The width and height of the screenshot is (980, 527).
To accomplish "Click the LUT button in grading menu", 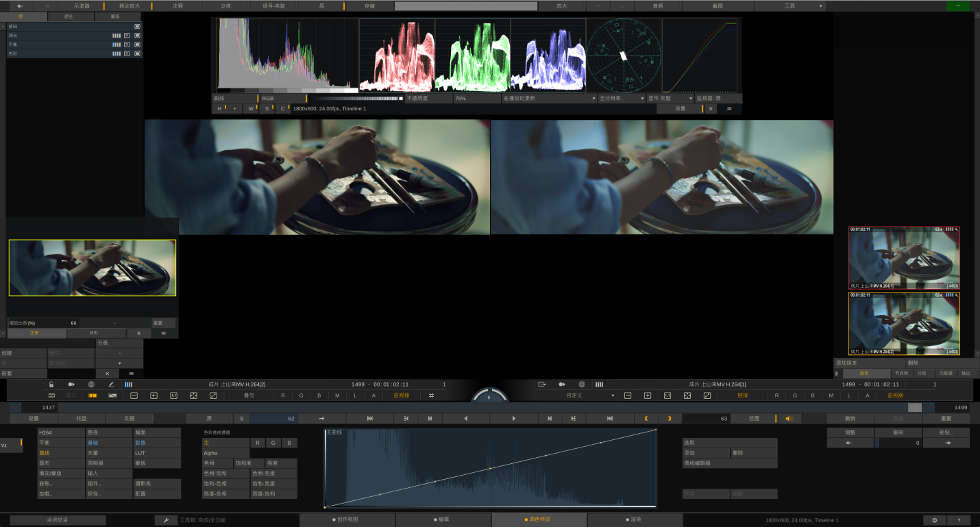I will (x=157, y=453).
